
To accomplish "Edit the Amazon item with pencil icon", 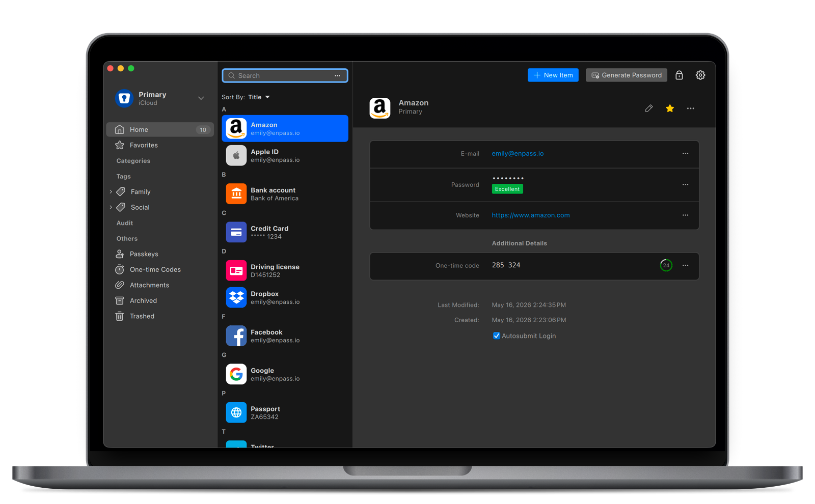I will tap(648, 108).
